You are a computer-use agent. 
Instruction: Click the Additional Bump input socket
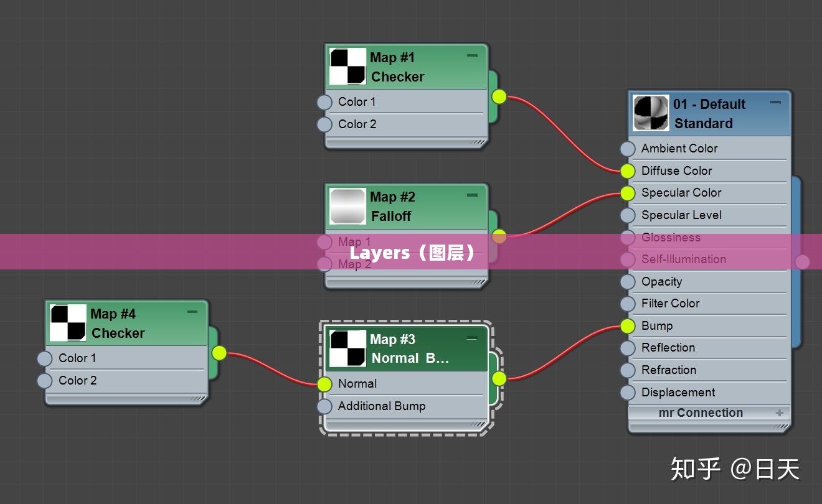tap(324, 406)
